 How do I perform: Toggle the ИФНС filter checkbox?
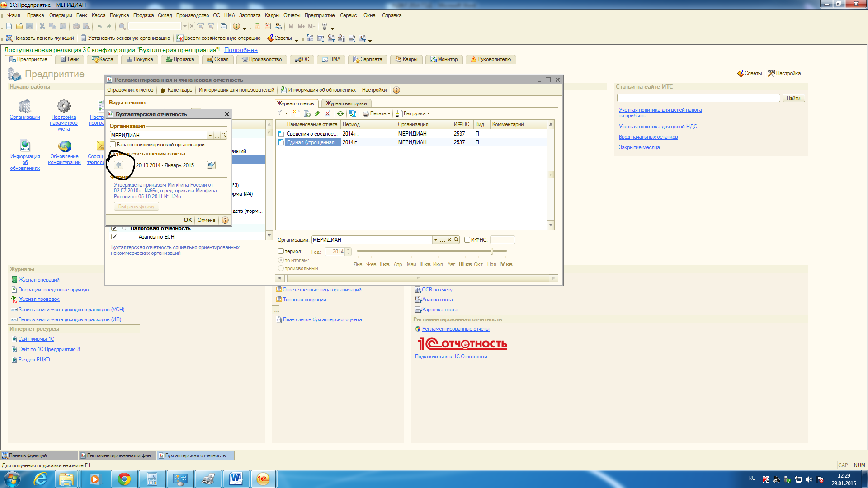467,240
